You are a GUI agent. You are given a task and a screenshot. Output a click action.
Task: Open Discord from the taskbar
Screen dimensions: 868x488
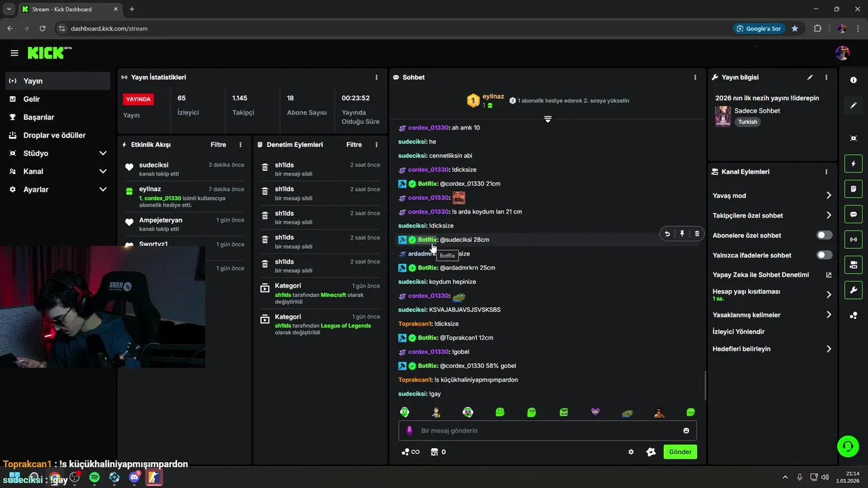click(134, 478)
